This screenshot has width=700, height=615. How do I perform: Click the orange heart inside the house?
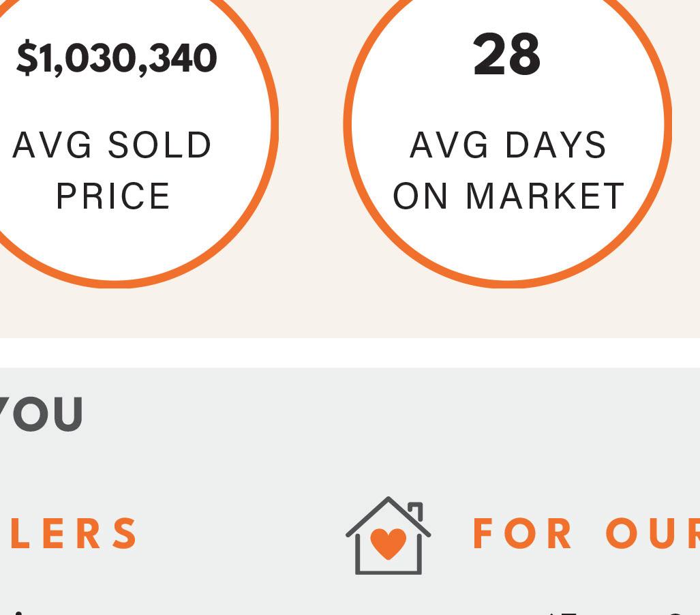[x=388, y=543]
